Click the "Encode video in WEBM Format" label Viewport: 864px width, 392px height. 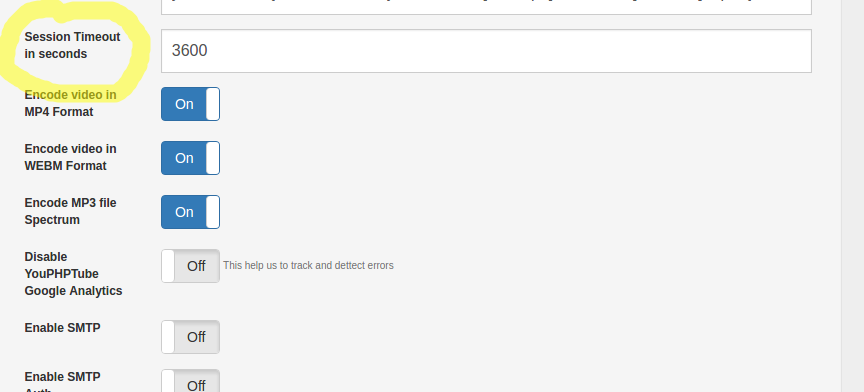pos(71,157)
